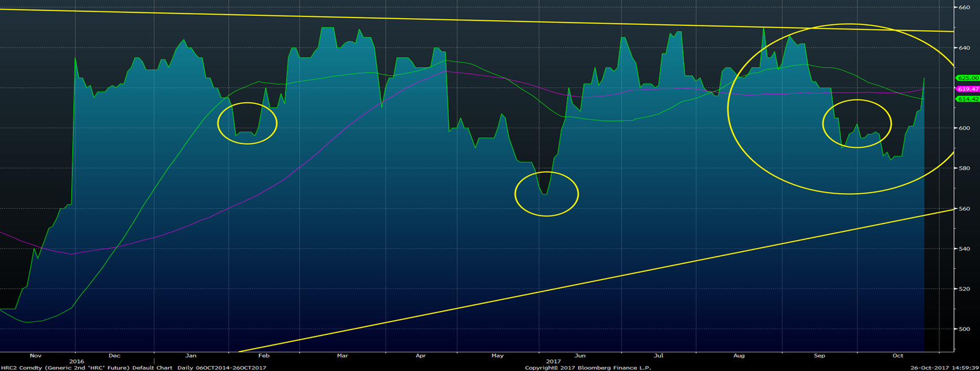The image size is (980, 371).
Task: Click the green 614.42 value label
Action: pyautogui.click(x=968, y=99)
